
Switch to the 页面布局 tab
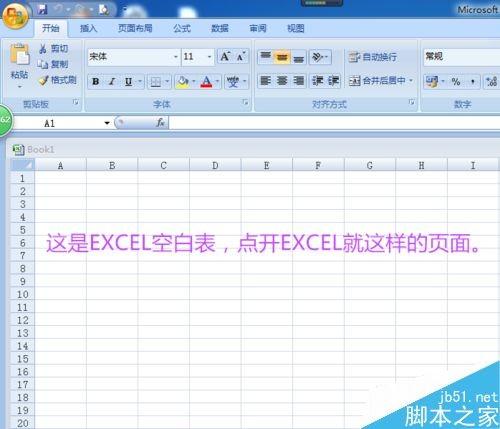(x=135, y=28)
